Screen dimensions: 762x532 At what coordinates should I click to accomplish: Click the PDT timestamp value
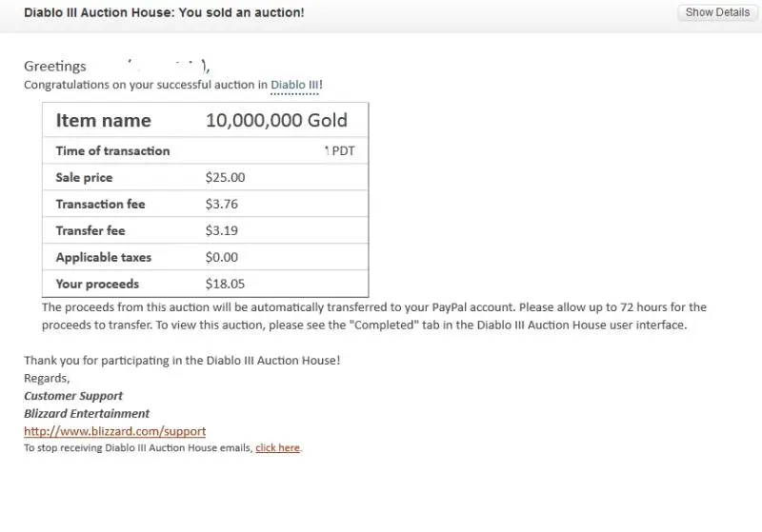pyautogui.click(x=340, y=150)
